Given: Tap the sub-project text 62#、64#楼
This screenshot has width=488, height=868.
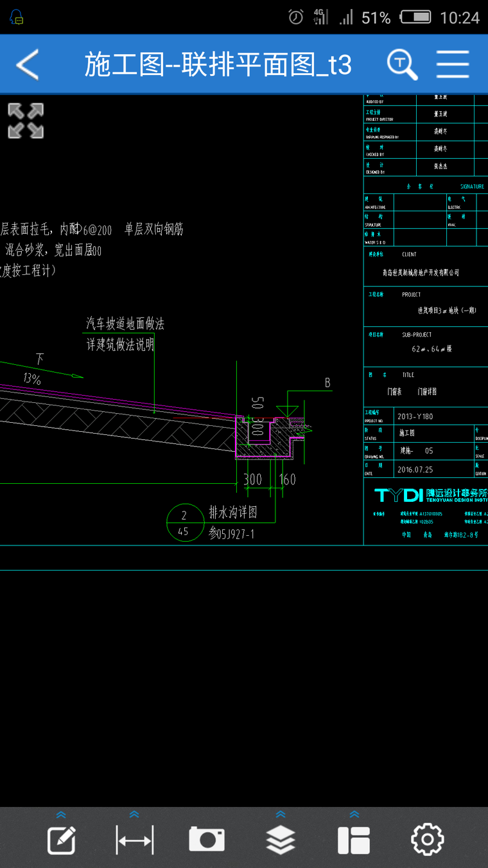Looking at the screenshot, I should coord(432,350).
